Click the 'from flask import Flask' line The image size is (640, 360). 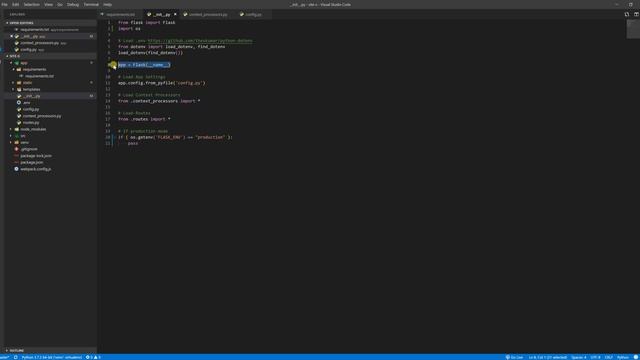147,22
